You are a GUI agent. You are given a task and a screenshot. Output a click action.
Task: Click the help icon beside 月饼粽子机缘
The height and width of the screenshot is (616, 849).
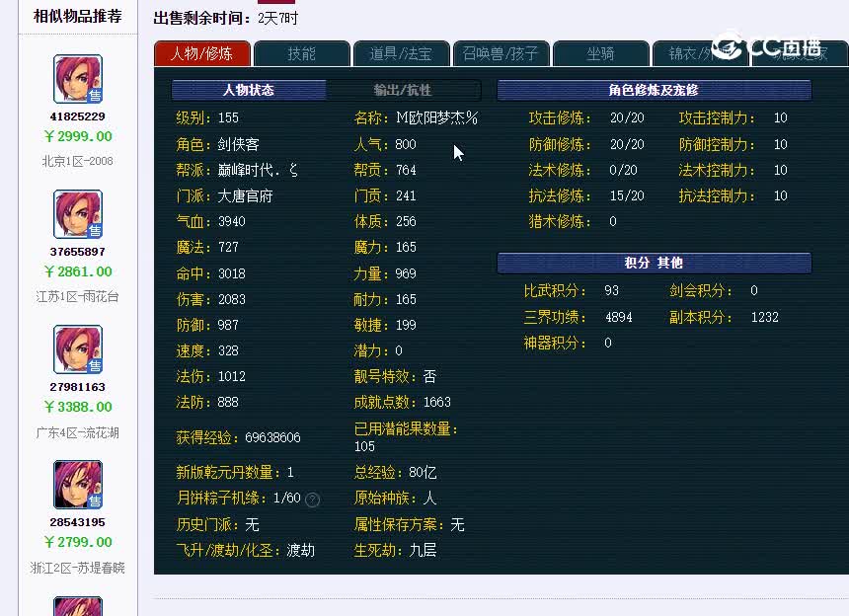coord(312,500)
